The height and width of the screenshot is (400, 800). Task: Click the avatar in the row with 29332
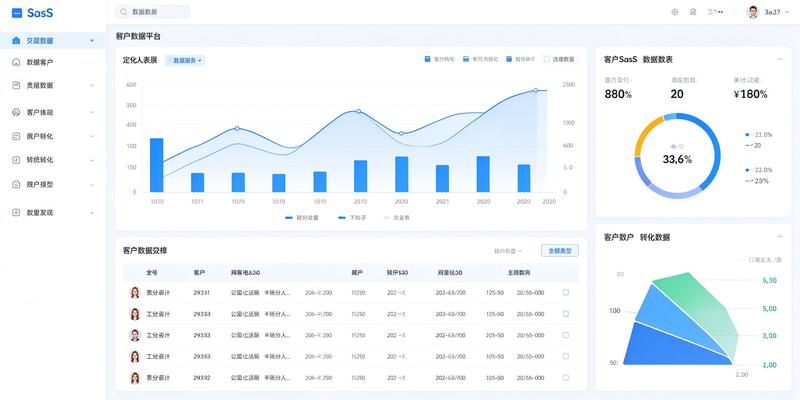135,378
